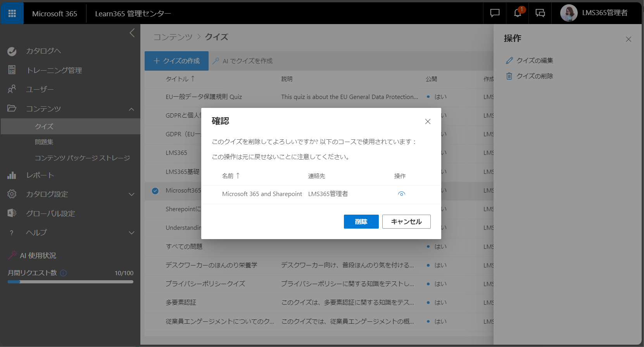
Task: Open notifications bell with badge
Action: click(x=518, y=13)
